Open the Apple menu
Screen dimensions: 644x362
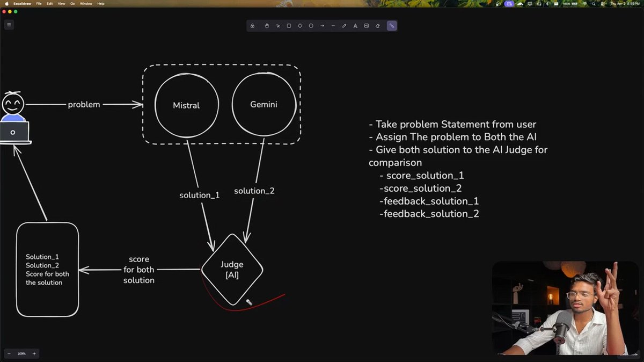tap(6, 4)
